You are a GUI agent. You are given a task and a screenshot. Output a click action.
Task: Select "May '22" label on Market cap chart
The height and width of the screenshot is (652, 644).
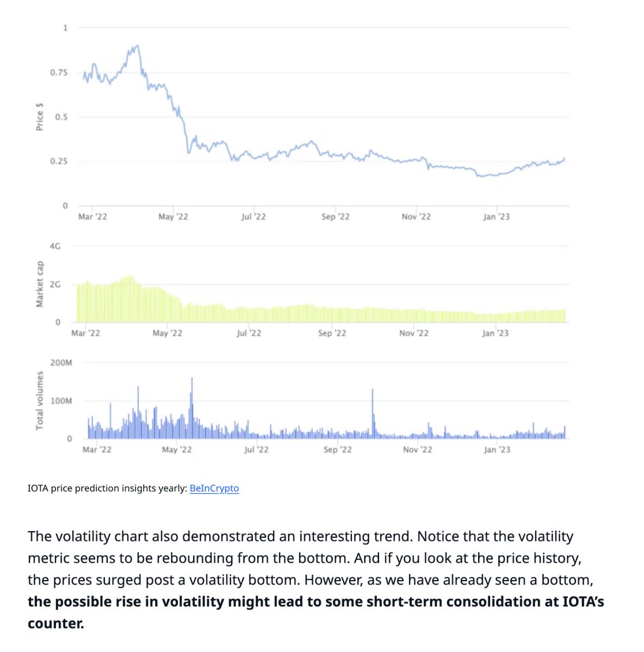pyautogui.click(x=168, y=333)
